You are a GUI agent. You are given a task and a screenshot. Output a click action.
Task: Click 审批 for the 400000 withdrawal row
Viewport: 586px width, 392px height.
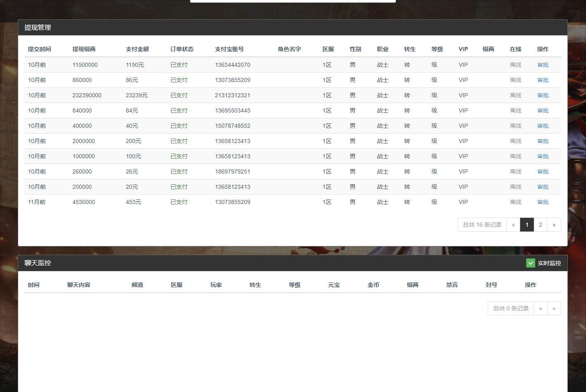tap(543, 126)
